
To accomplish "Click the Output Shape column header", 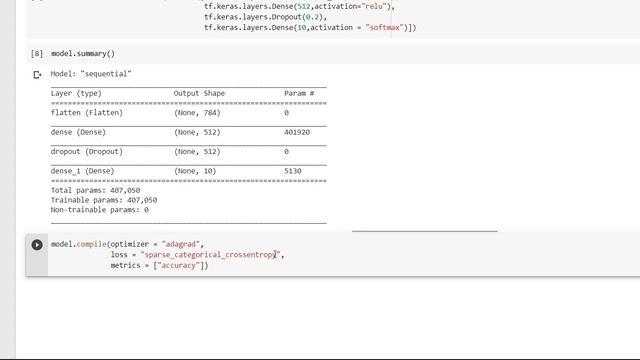I will pos(199,93).
